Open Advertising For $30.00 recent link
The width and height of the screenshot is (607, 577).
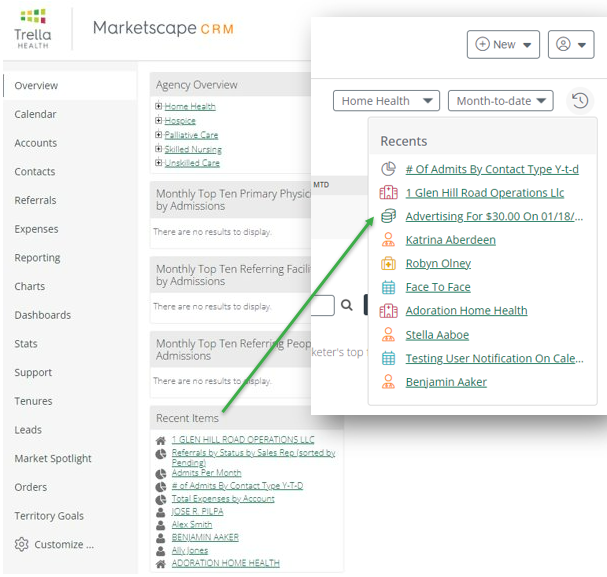pyautogui.click(x=494, y=216)
